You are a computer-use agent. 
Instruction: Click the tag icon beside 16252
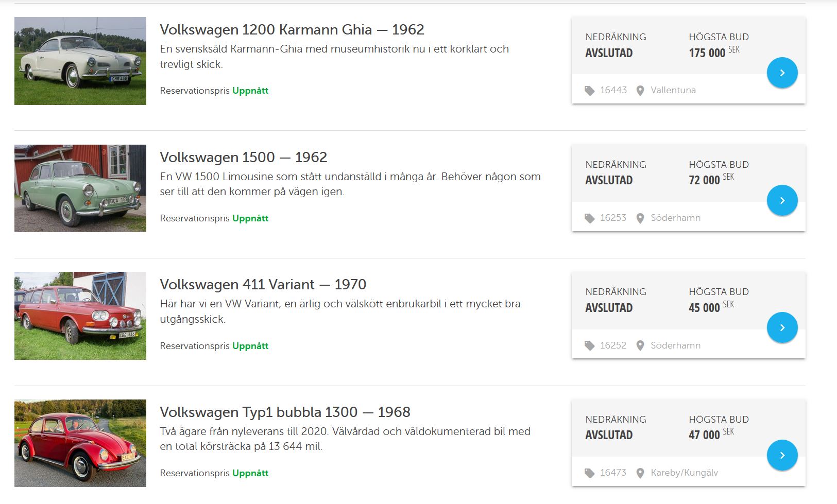point(590,345)
